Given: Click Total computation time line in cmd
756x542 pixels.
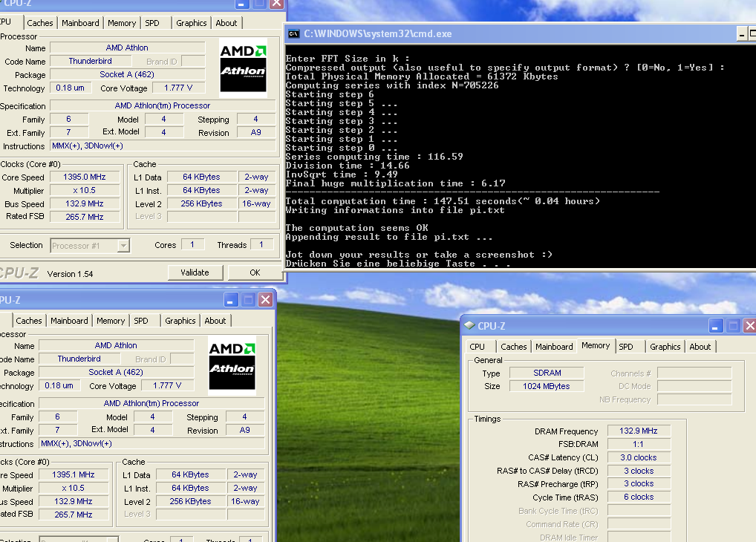Looking at the screenshot, I should [443, 201].
